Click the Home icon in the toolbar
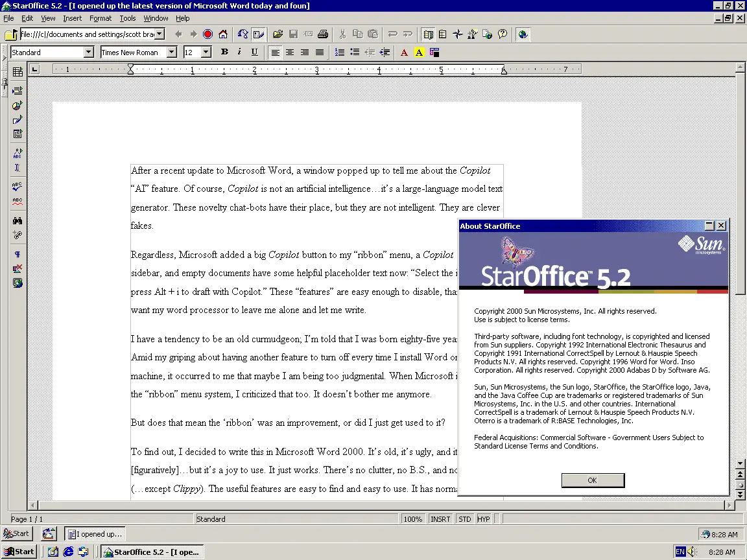The image size is (747, 560). [x=223, y=34]
